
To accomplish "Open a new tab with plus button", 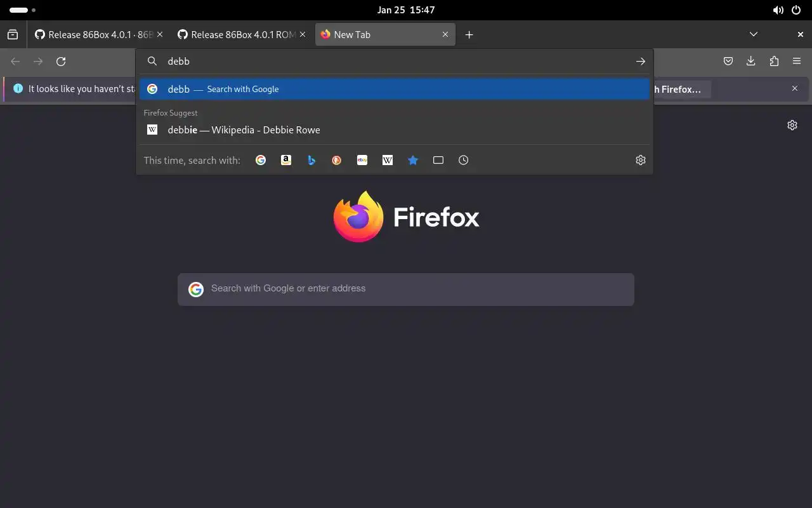I will [x=469, y=34].
